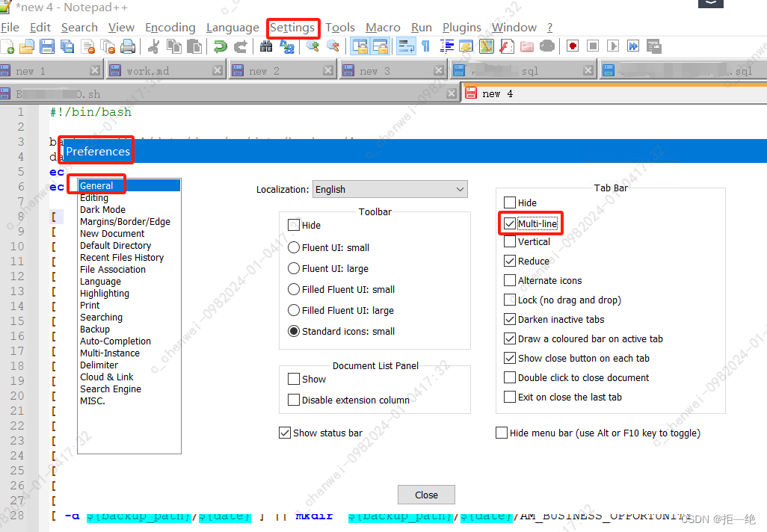Click the Redo arrow icon
The height and width of the screenshot is (532, 767).
point(240,47)
